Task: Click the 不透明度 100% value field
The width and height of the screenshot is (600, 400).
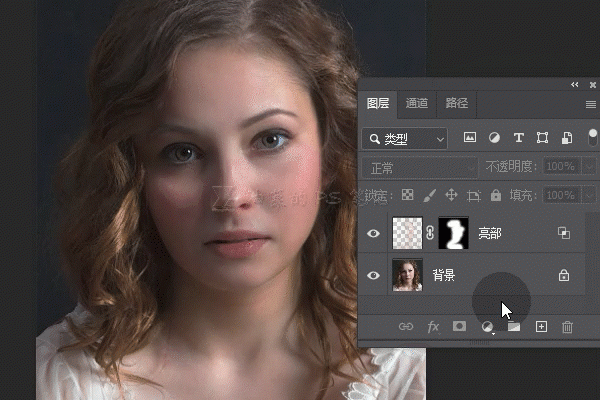Action: [561, 167]
